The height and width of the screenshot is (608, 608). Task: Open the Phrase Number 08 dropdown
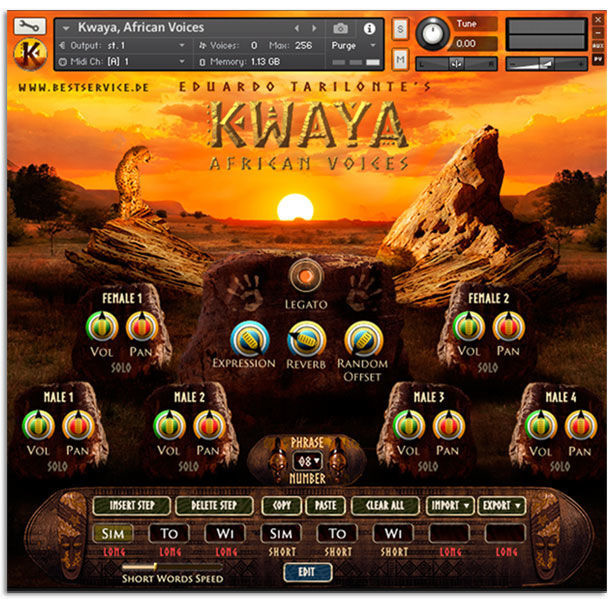coord(307,461)
